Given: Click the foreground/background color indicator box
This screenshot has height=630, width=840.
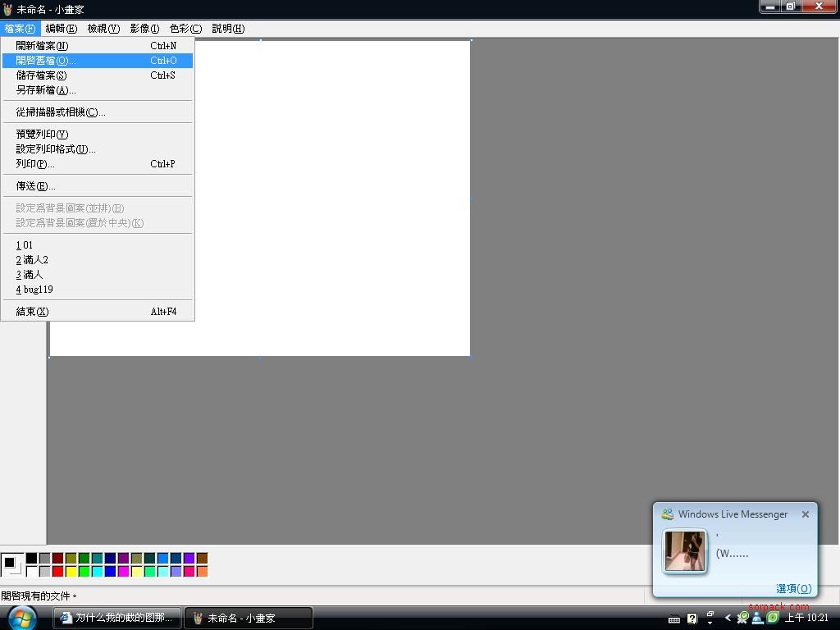Looking at the screenshot, I should (11, 564).
